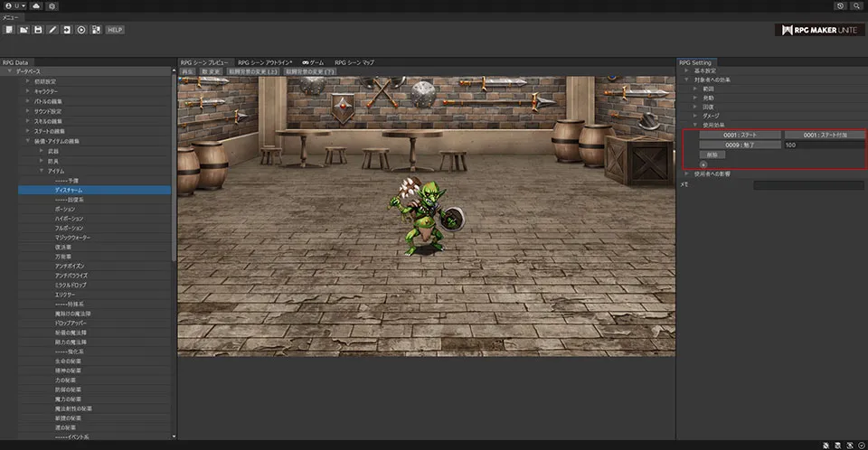The image size is (868, 450).
Task: Open the search magnifier icon at top right
Action: pyautogui.click(x=855, y=5)
